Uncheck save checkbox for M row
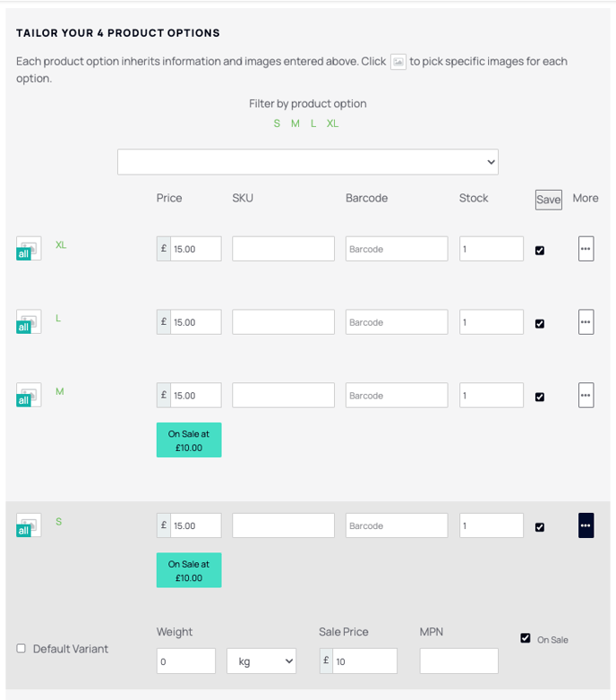This screenshot has height=700, width=616. [x=540, y=397]
